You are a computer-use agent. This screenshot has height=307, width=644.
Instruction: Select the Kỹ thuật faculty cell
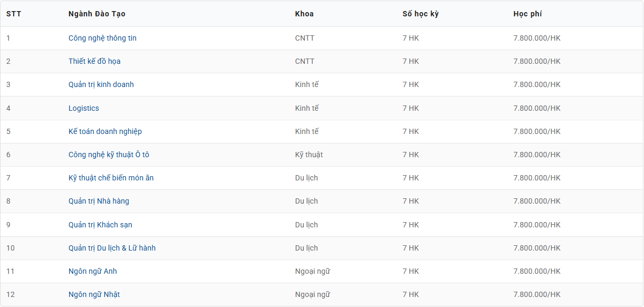(x=309, y=155)
